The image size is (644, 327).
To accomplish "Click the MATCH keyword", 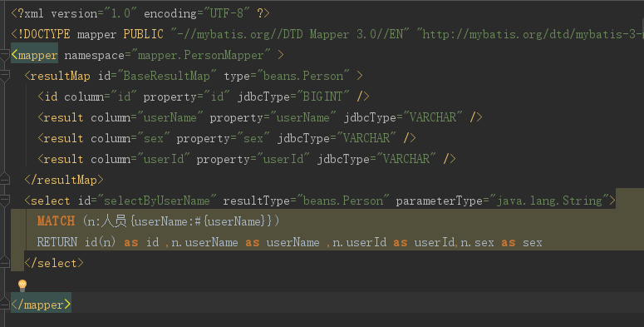I will 56,221.
